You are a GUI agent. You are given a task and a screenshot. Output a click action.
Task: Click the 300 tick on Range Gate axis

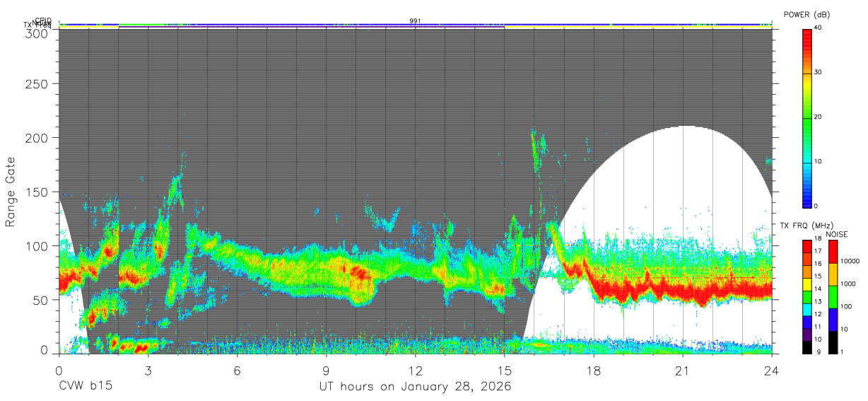[x=37, y=33]
